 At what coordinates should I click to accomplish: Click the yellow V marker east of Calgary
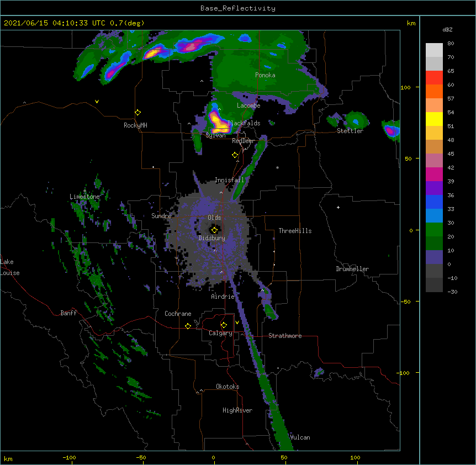click(x=237, y=323)
